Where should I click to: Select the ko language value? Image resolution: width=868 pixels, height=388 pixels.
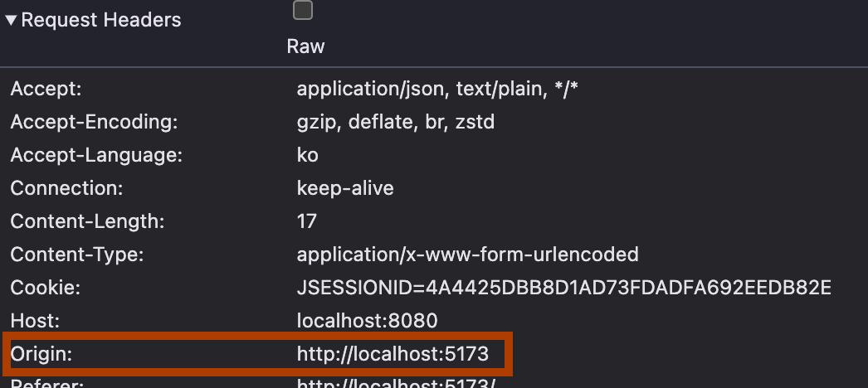(x=307, y=155)
